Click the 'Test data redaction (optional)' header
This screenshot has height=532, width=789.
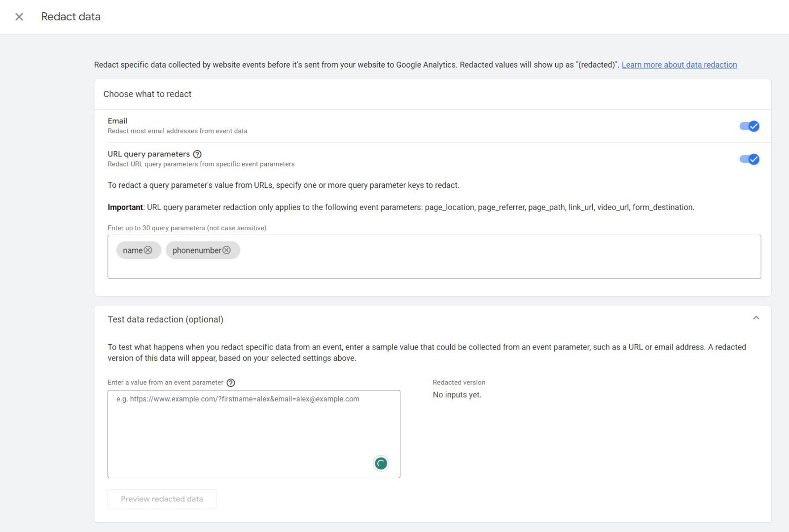(166, 319)
